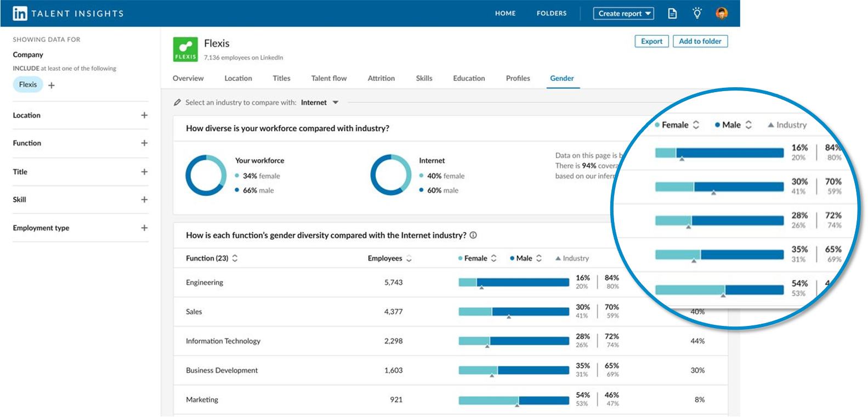Viewport: 868px width, 417px height.
Task: Select the Business Development row label
Action: tap(222, 370)
